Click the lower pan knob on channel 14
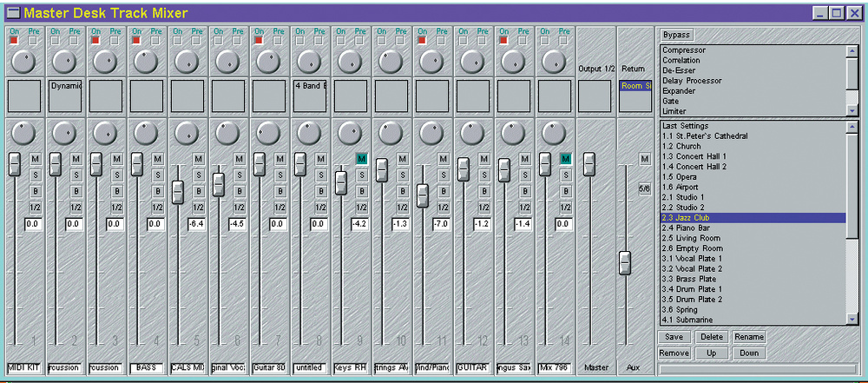Image resolution: width=868 pixels, height=383 pixels. pos(553,133)
